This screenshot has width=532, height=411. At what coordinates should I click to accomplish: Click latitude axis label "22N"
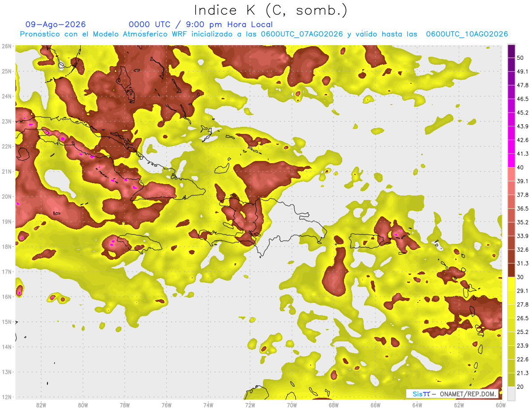click(6, 146)
